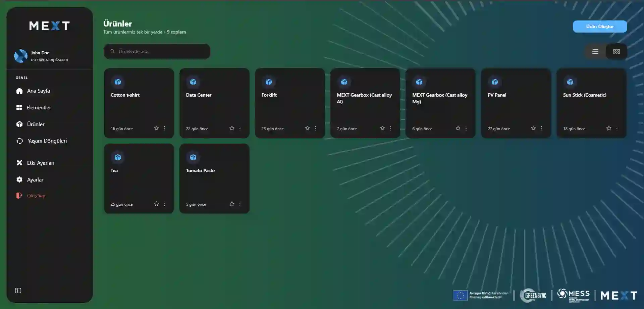Open Etki Ayarları settings

click(x=41, y=163)
